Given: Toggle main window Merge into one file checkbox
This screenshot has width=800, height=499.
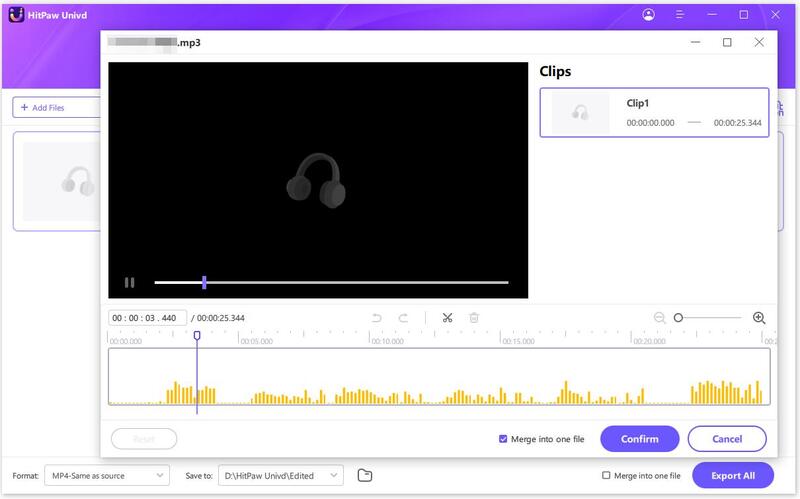Looking at the screenshot, I should 606,476.
